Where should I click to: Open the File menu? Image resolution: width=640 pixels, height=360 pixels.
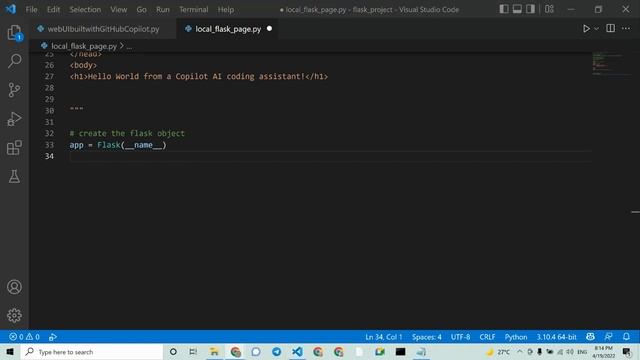31,9
